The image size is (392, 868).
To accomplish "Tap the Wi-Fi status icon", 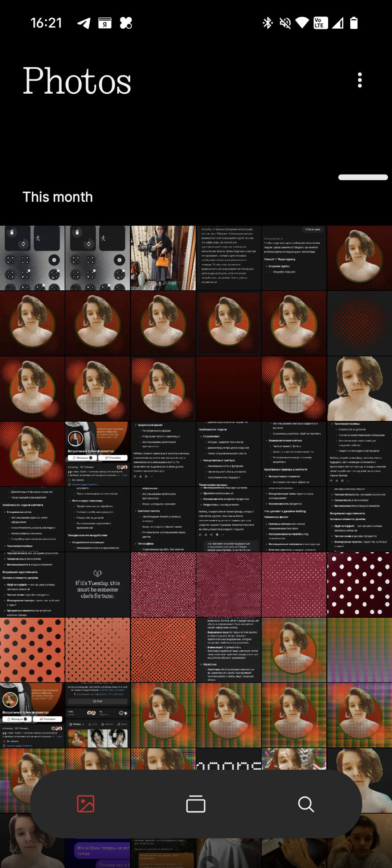I will point(302,23).
